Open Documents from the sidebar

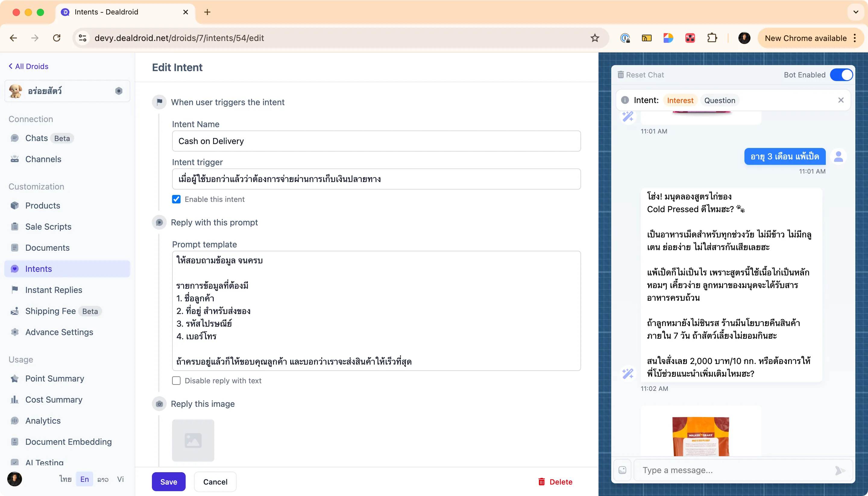[47, 248]
